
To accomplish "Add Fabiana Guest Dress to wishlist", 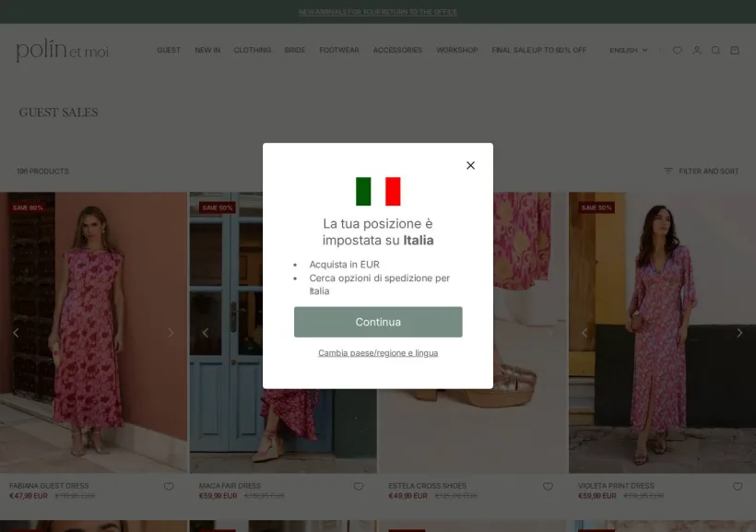I will (x=169, y=487).
